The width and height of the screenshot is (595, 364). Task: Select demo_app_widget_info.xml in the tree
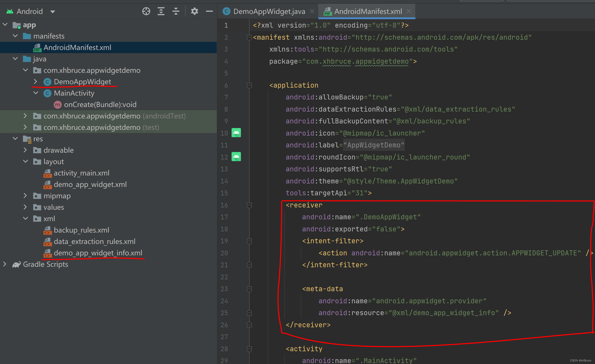click(98, 253)
